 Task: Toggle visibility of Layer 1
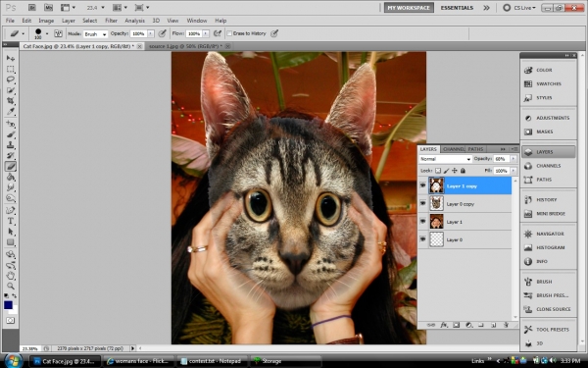(423, 222)
